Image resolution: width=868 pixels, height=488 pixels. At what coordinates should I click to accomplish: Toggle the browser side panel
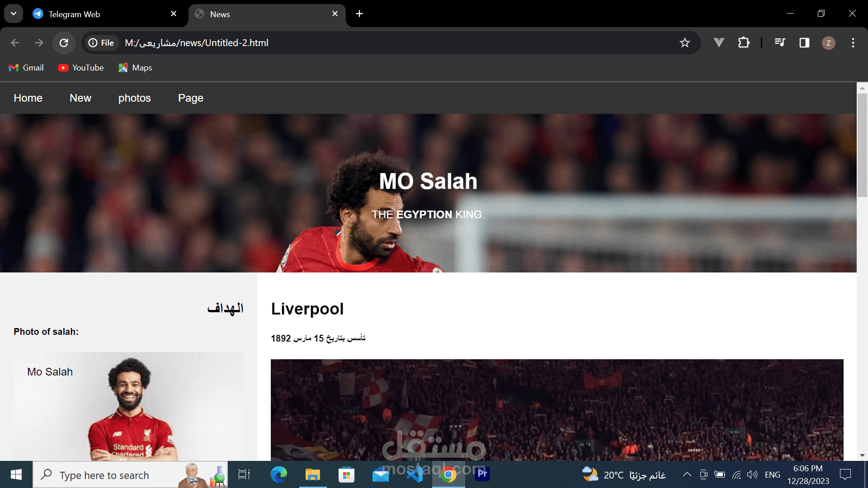pos(804,43)
